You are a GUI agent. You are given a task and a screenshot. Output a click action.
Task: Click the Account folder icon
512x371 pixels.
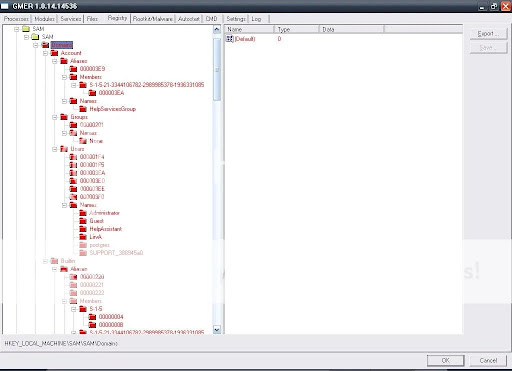pos(54,53)
